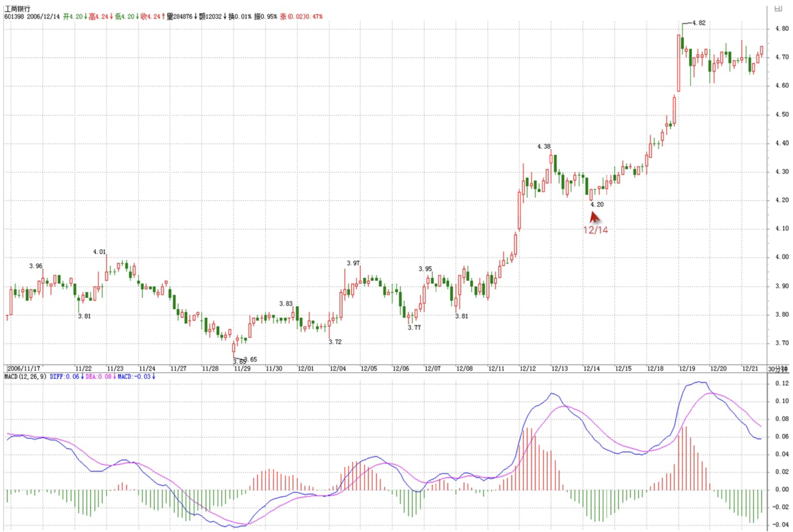Click the MACD(12,26,9) indicator label
This screenshot has width=793, height=532.
25,377
